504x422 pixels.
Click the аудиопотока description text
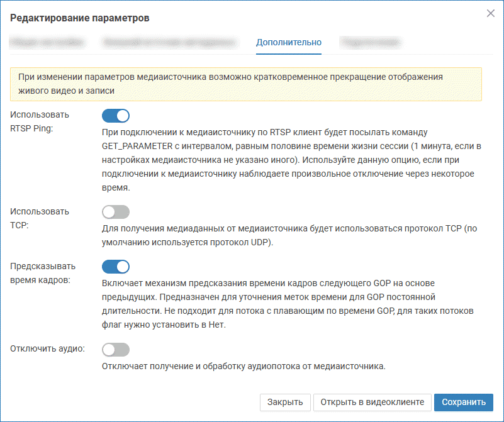pos(243,366)
